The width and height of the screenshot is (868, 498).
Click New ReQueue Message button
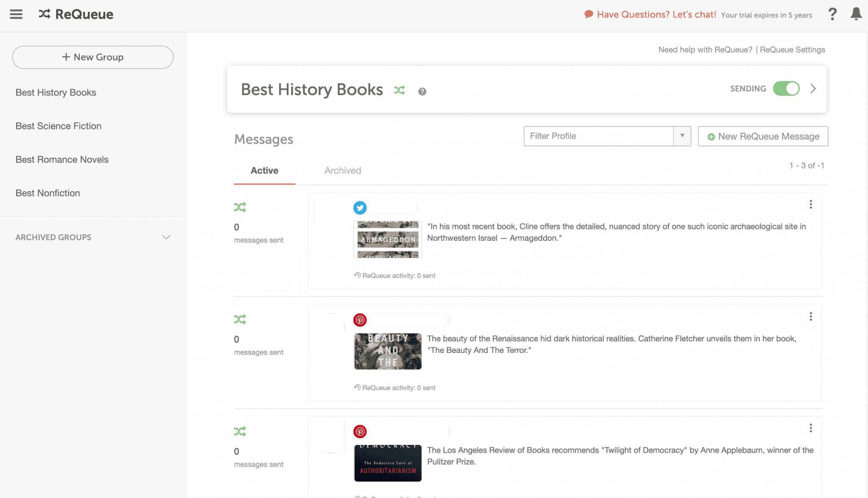(763, 137)
